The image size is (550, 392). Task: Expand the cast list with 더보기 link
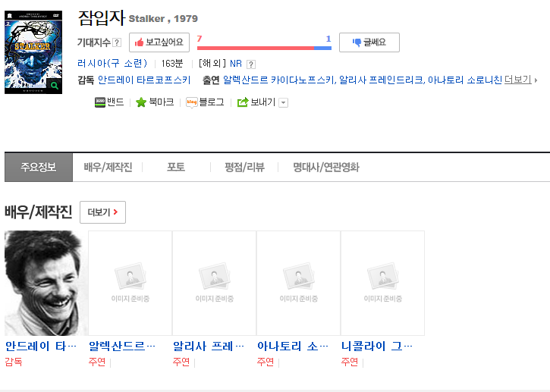coord(520,80)
